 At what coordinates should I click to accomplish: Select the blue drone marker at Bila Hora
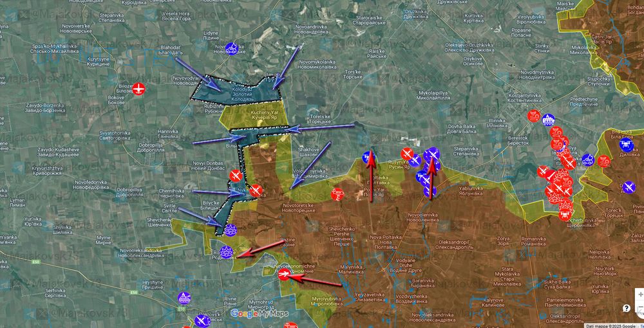coord(627,145)
